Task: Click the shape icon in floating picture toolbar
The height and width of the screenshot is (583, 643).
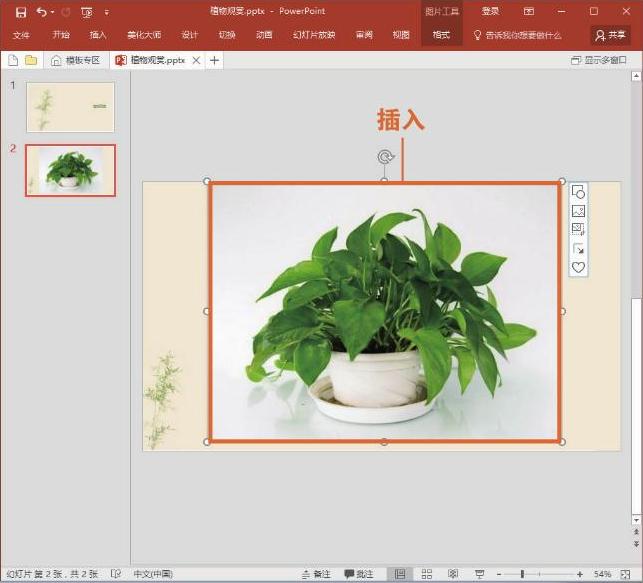Action: click(x=578, y=192)
